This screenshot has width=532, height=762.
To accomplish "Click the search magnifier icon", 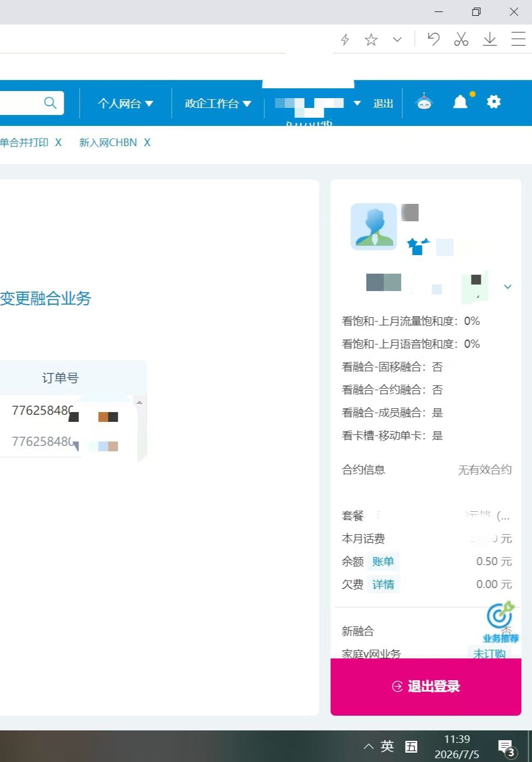I will (x=50, y=102).
